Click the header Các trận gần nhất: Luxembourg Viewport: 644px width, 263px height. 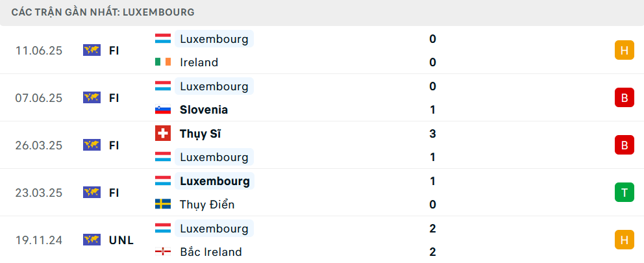coord(103,12)
